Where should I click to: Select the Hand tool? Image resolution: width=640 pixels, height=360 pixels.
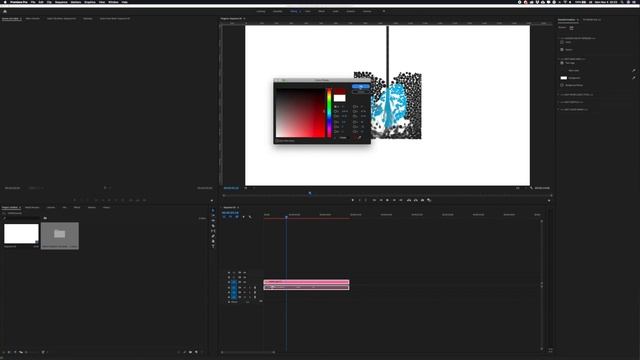coord(213,241)
